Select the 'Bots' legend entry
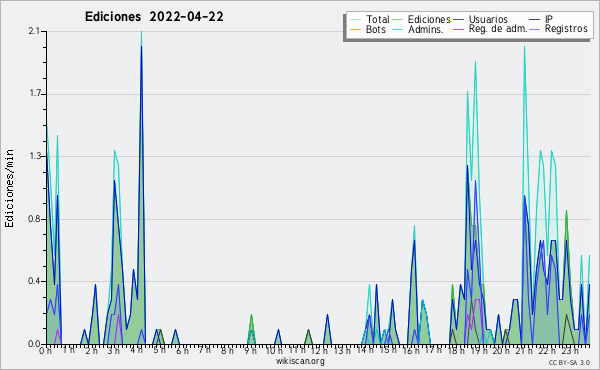Viewport: 600px width, 370px height. (375, 29)
